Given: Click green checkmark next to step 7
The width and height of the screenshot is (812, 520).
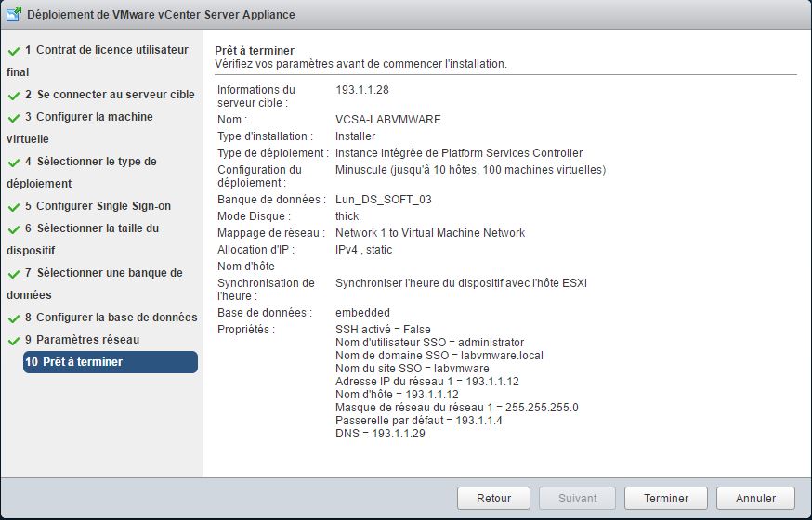Looking at the screenshot, I should (14, 274).
